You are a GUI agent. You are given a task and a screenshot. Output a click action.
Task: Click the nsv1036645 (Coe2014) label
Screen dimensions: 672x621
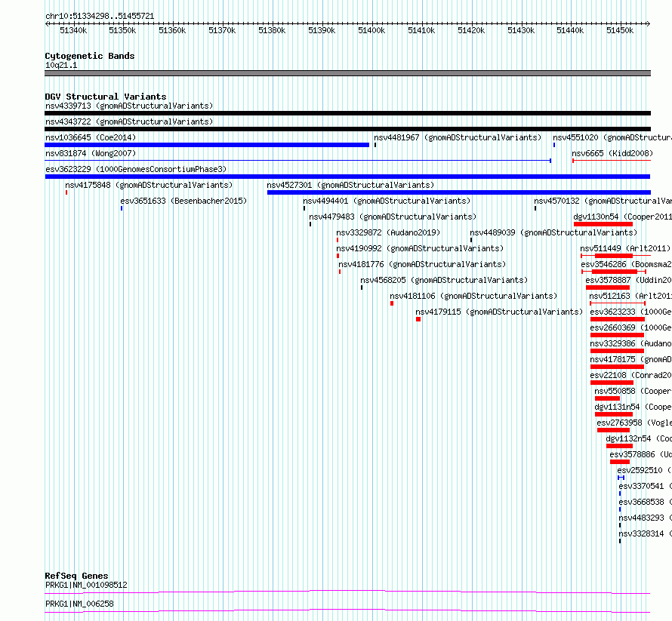point(91,137)
